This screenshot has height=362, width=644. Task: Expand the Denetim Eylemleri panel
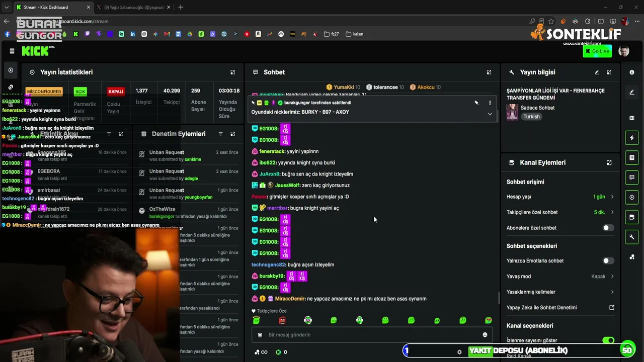[x=232, y=134]
